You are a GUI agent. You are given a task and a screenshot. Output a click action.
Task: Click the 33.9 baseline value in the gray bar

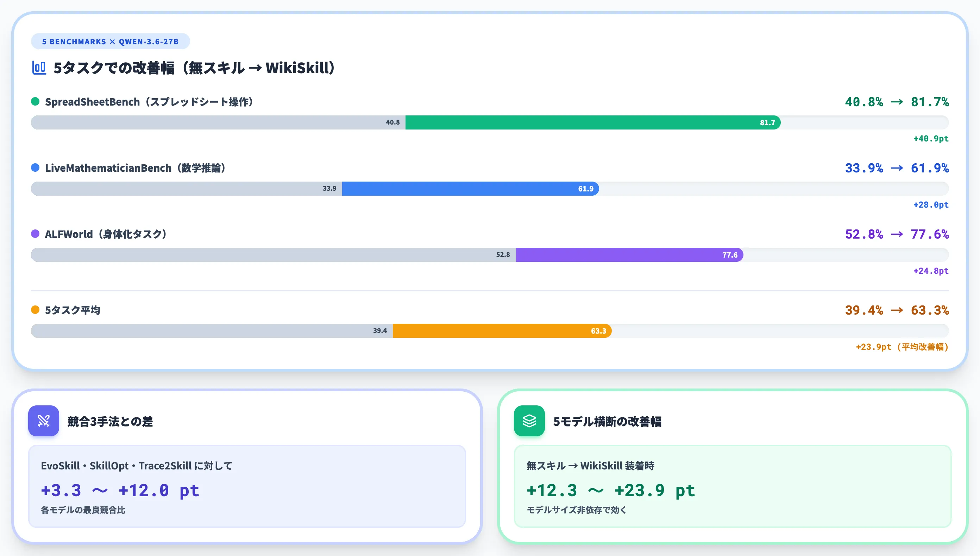(329, 188)
